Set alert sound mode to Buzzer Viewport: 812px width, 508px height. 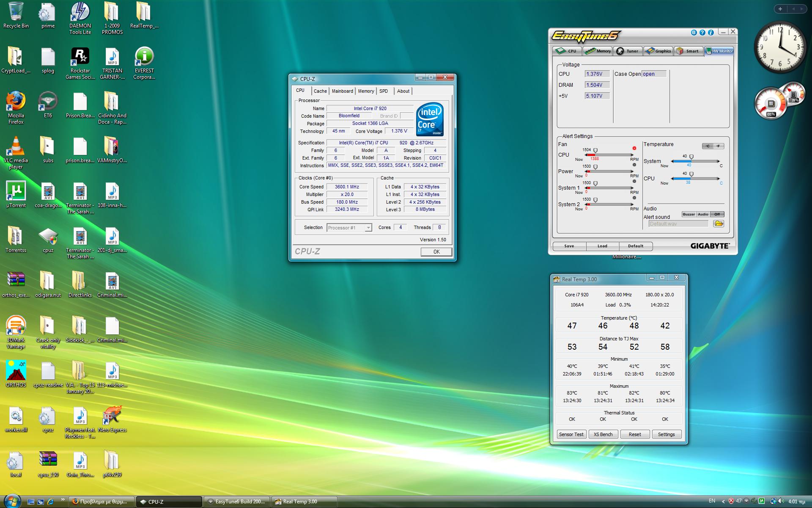(x=689, y=214)
